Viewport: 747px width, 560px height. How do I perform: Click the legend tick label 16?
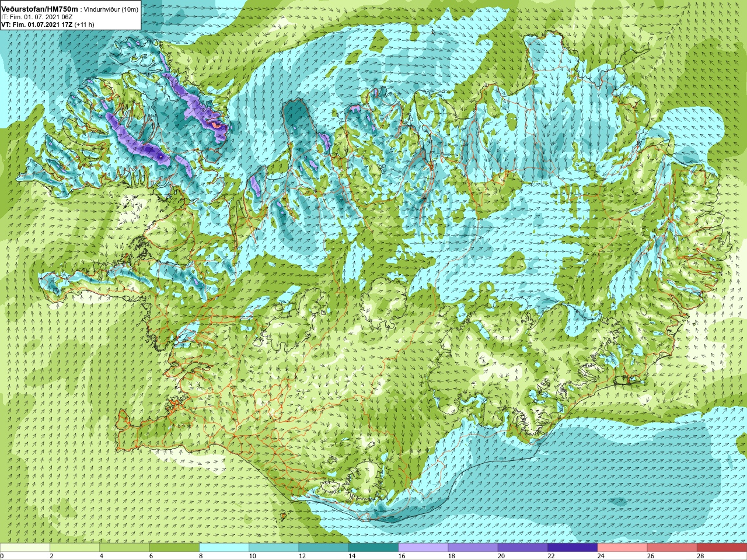point(402,556)
